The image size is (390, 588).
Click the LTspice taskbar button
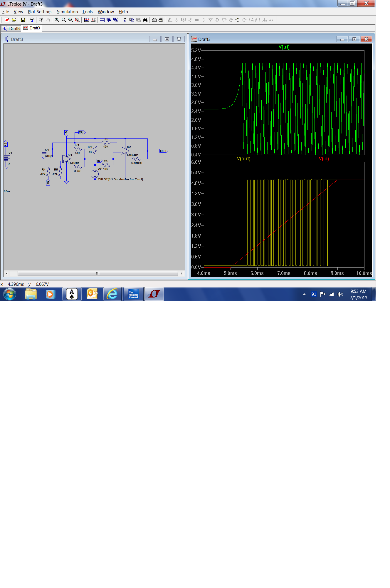154,294
